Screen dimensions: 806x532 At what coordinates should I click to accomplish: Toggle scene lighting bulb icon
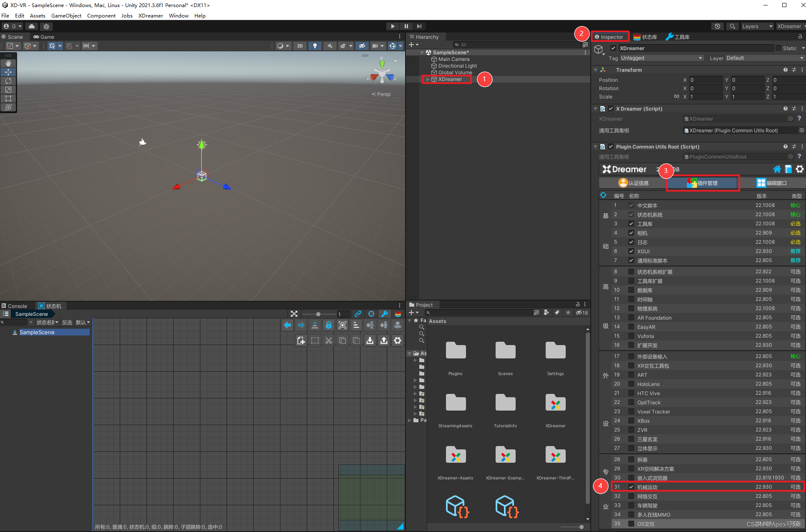(315, 46)
